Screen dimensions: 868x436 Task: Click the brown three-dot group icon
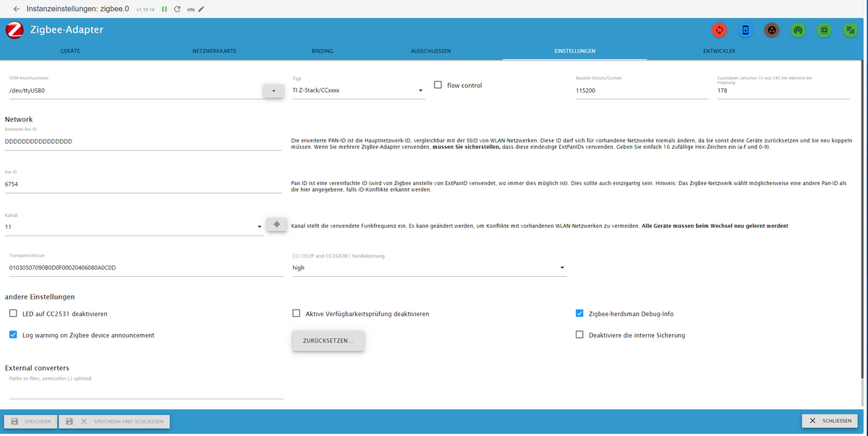[x=772, y=30]
